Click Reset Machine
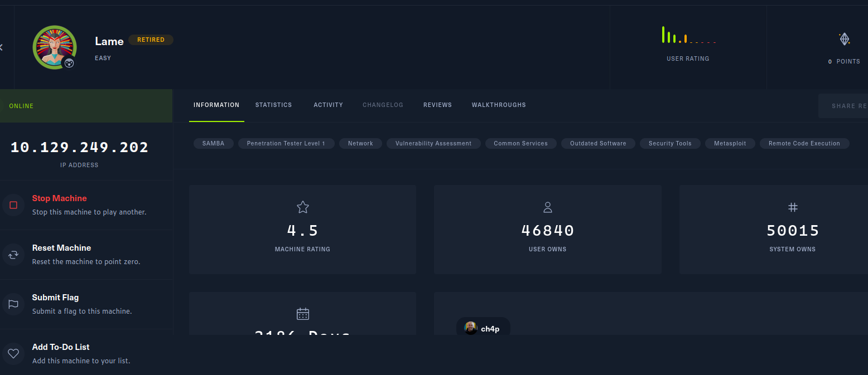The width and height of the screenshot is (868, 375). (x=61, y=248)
